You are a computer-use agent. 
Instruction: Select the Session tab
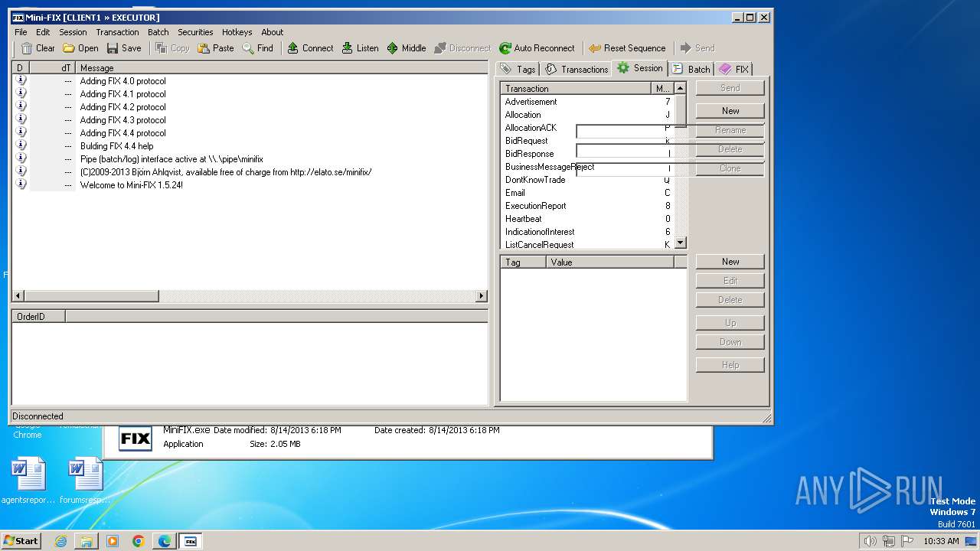pyautogui.click(x=640, y=68)
